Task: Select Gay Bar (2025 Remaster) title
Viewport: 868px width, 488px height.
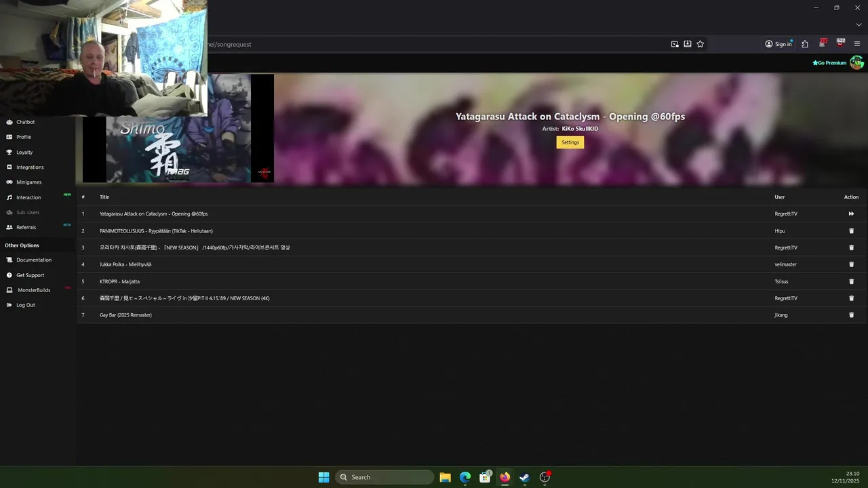Action: 125,315
